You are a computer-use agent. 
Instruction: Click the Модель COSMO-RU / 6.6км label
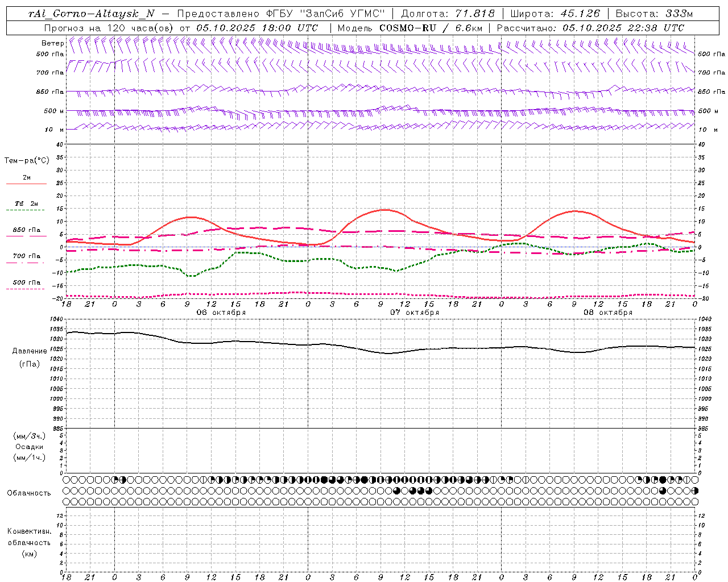[409, 28]
